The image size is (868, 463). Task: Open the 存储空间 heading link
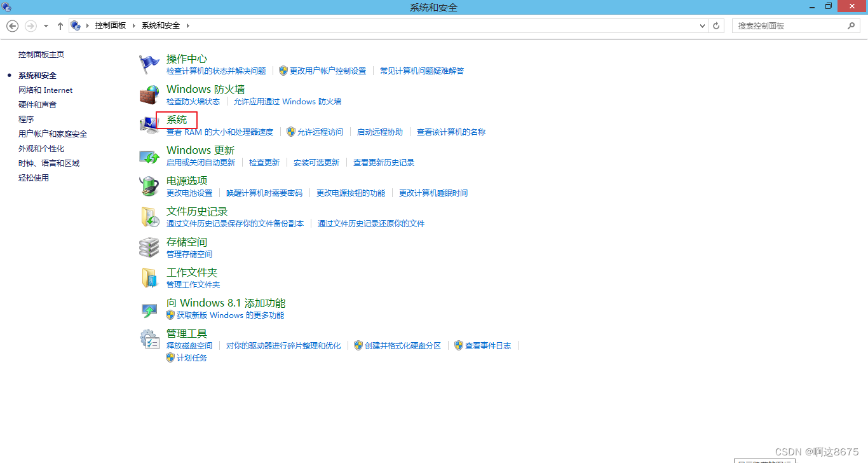[x=187, y=242]
